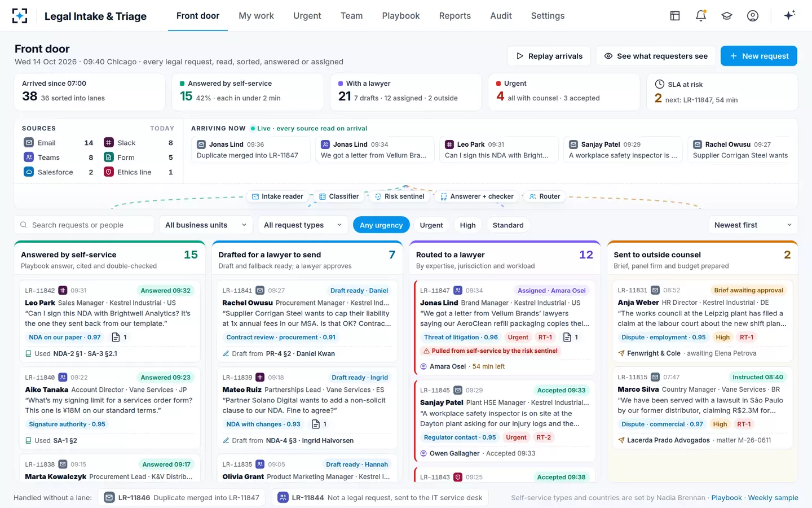Filter requests by High urgency chip
The image size is (812, 508).
click(x=467, y=225)
